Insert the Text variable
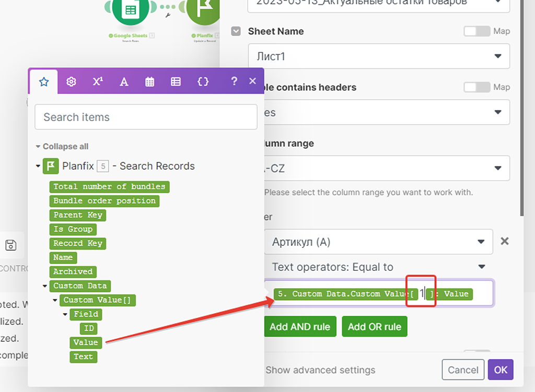535x392 pixels. (x=83, y=357)
